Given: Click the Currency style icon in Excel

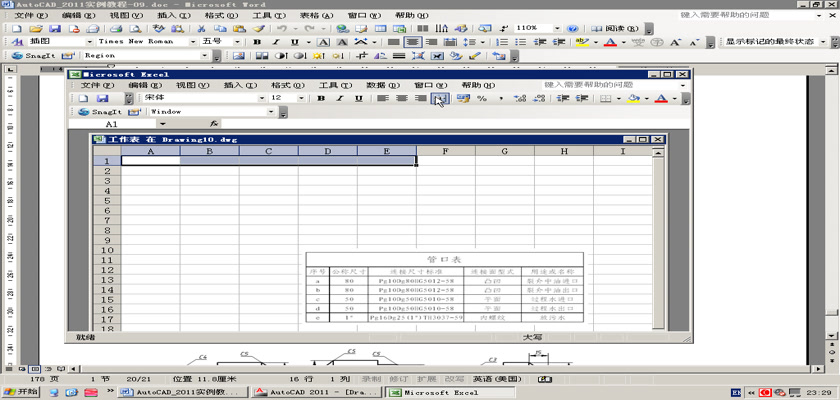Looking at the screenshot, I should pyautogui.click(x=463, y=99).
